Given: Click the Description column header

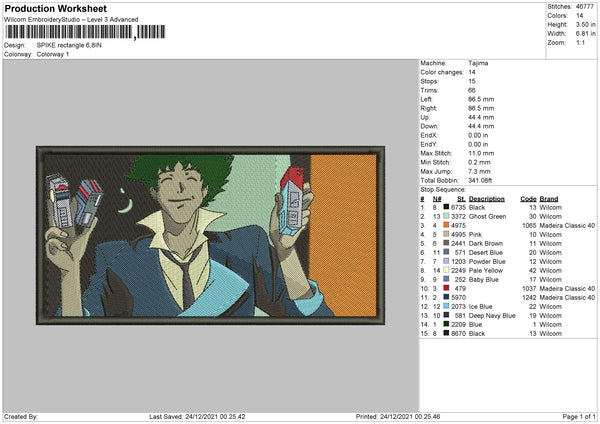Looking at the screenshot, I should [486, 197].
